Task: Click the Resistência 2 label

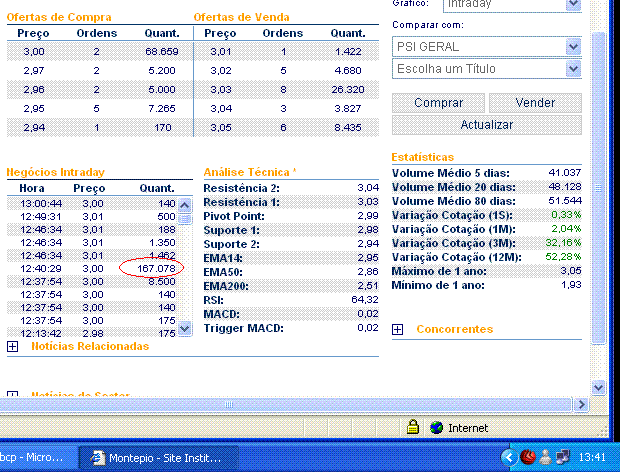Action: (x=242, y=188)
